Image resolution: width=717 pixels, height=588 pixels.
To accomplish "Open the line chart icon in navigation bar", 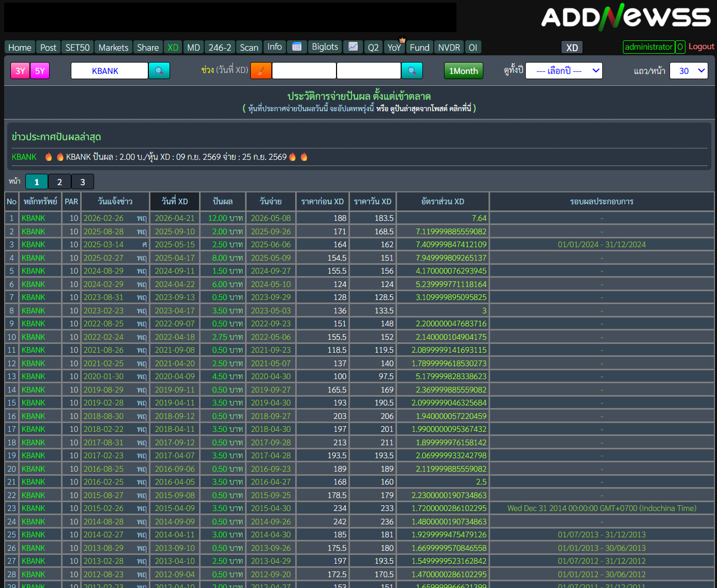I will click(x=353, y=47).
